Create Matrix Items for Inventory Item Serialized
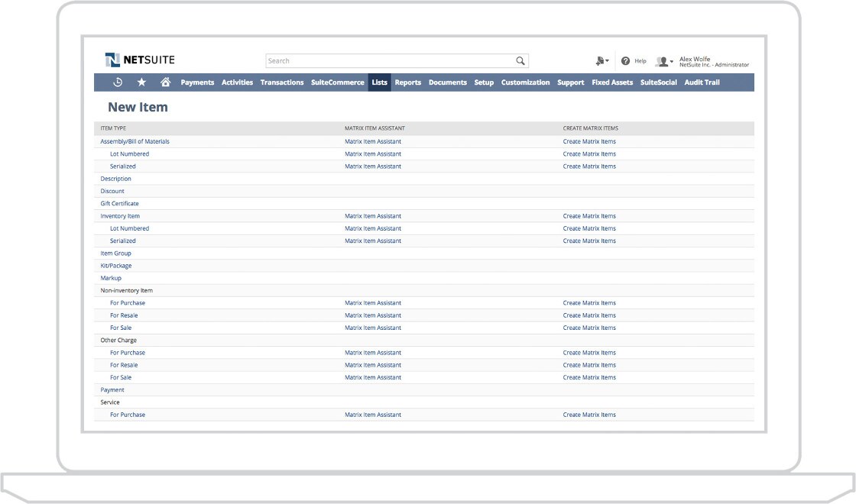Image resolution: width=856 pixels, height=504 pixels. (x=589, y=241)
